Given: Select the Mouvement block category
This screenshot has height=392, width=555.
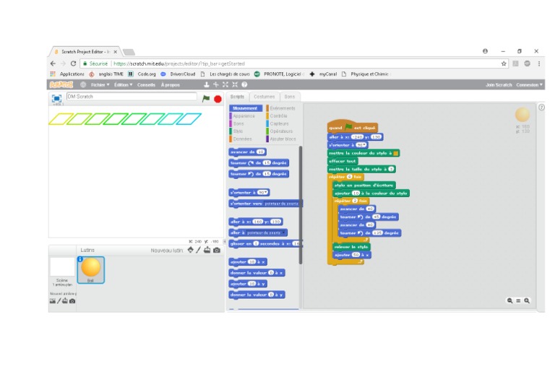Looking at the screenshot, I should 245,108.
